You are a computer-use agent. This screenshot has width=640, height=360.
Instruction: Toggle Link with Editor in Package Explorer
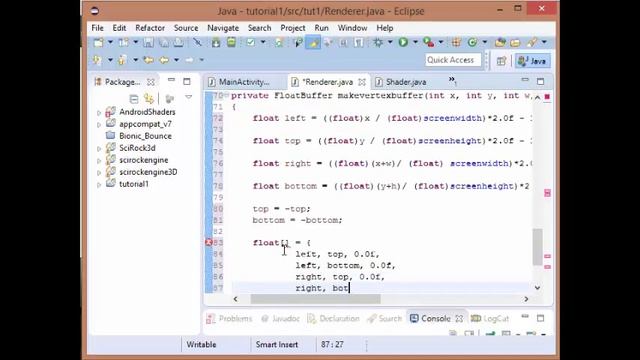tap(149, 99)
